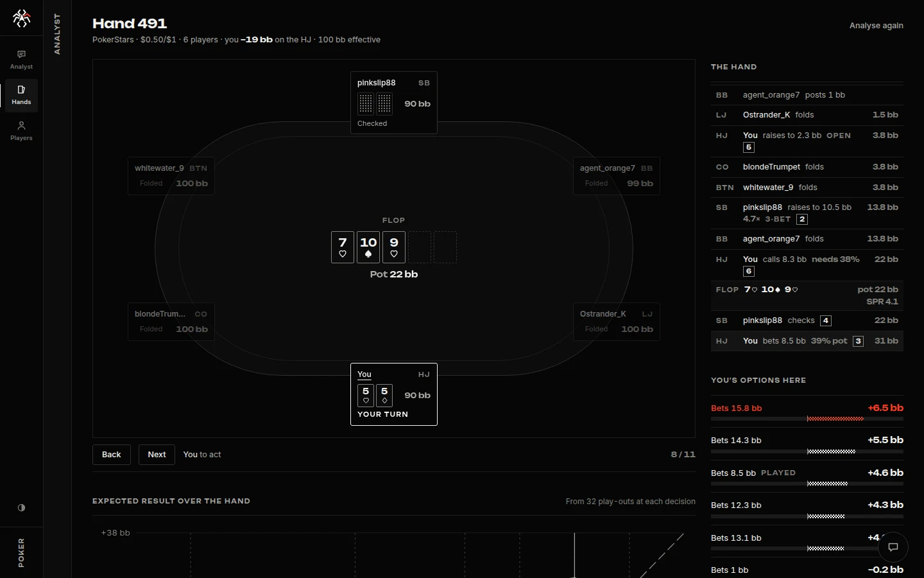This screenshot has width=924, height=578.
Task: Click the 5 badge under the OPEN raise
Action: (x=748, y=148)
